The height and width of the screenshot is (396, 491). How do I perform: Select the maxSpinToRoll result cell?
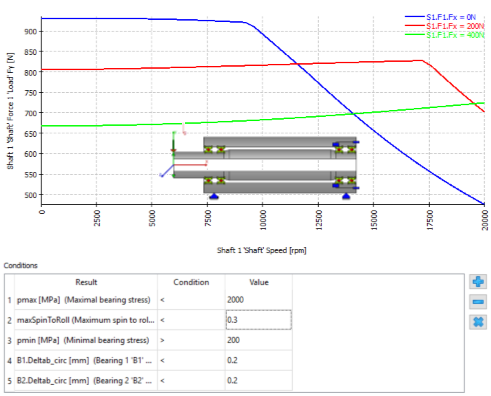pyautogui.click(x=86, y=320)
